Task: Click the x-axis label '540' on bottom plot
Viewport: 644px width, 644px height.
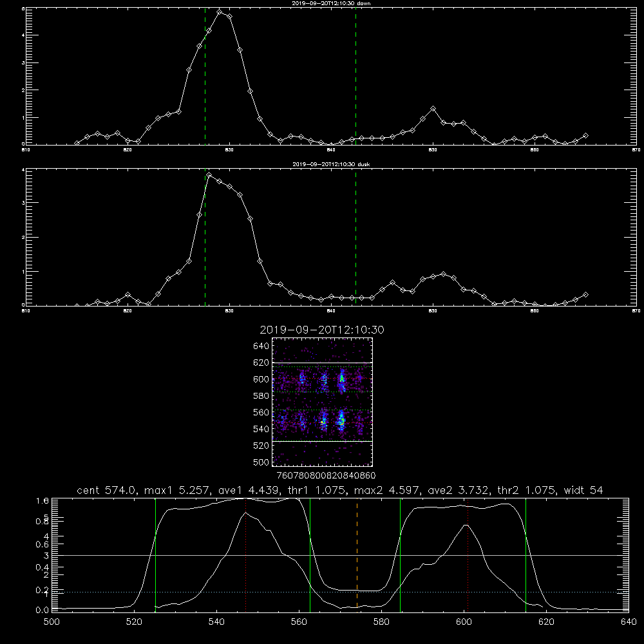Action: pyautogui.click(x=216, y=622)
